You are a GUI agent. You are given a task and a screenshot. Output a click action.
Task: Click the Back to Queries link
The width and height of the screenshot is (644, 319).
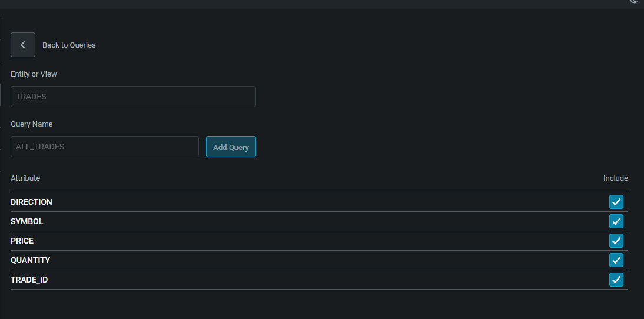[x=69, y=45]
